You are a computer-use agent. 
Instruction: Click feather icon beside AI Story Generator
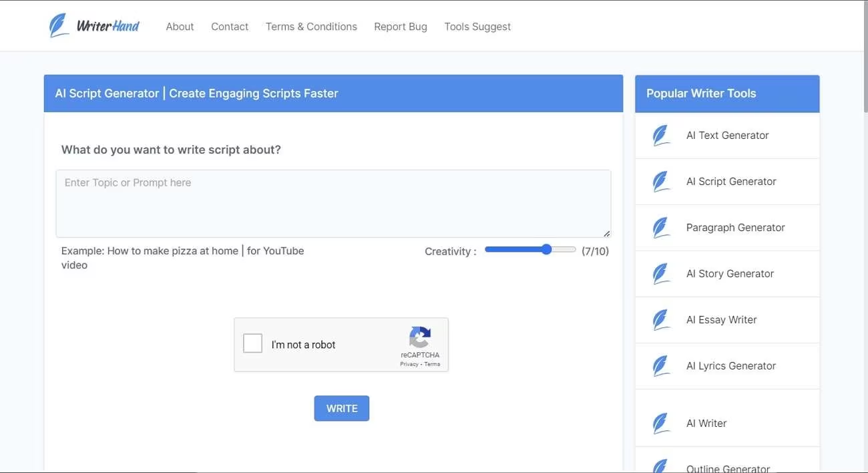click(660, 274)
